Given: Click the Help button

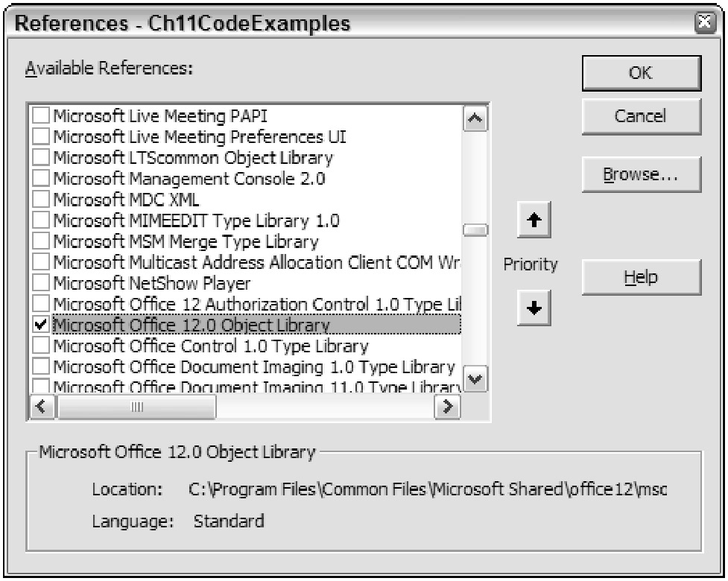Looking at the screenshot, I should click(641, 277).
